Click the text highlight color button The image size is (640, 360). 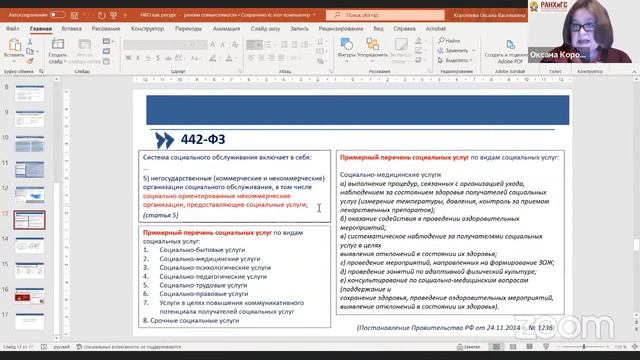pyautogui.click(x=212, y=58)
